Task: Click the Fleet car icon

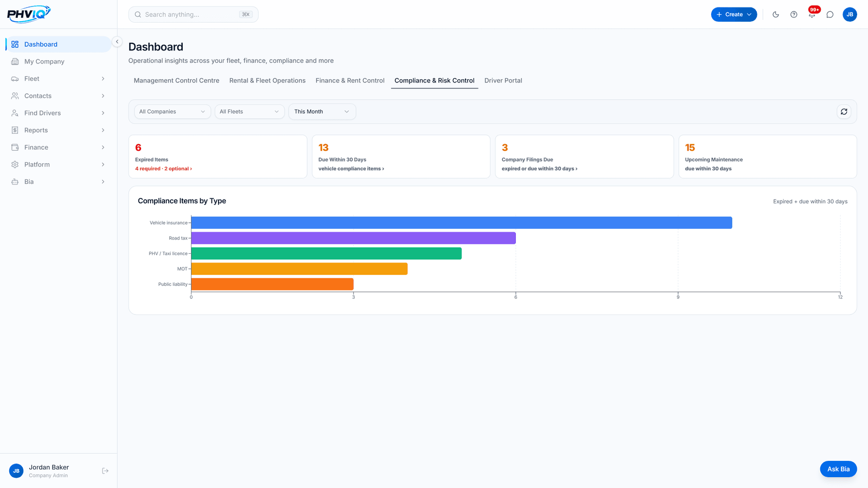Action: coord(15,79)
